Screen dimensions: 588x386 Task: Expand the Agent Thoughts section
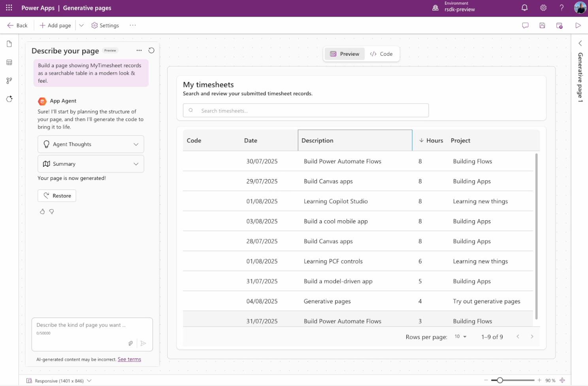click(x=91, y=144)
